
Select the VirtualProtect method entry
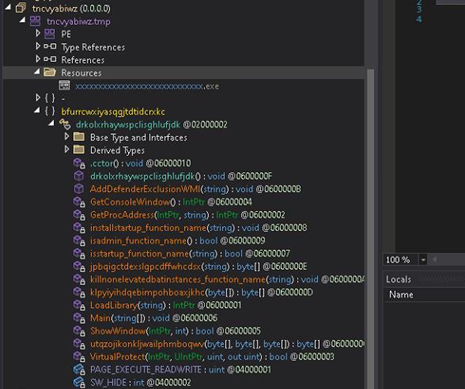(212, 357)
